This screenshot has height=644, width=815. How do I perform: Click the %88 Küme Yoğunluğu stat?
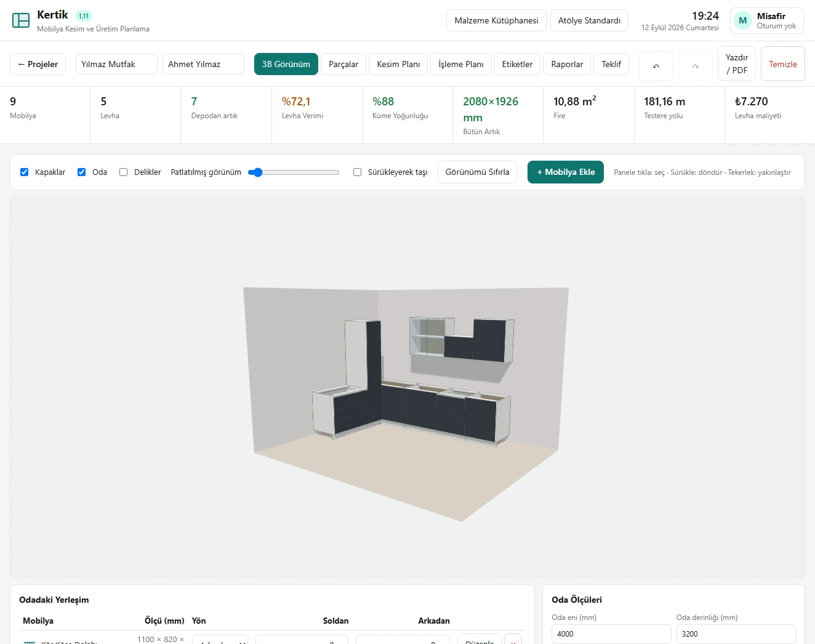(407, 115)
